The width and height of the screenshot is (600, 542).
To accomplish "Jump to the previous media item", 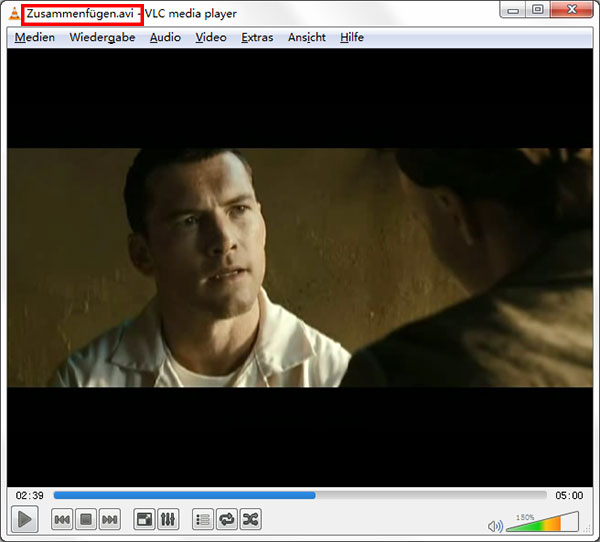I will pyautogui.click(x=62, y=519).
